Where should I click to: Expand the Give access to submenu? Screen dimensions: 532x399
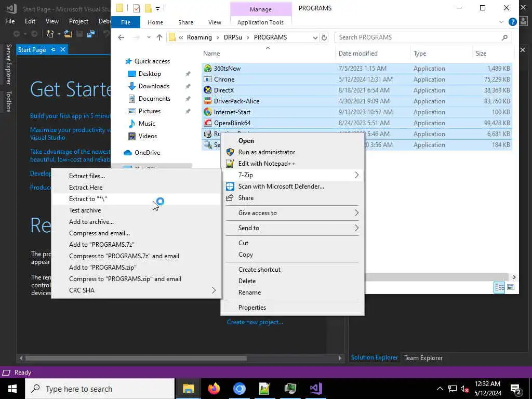pos(356,213)
